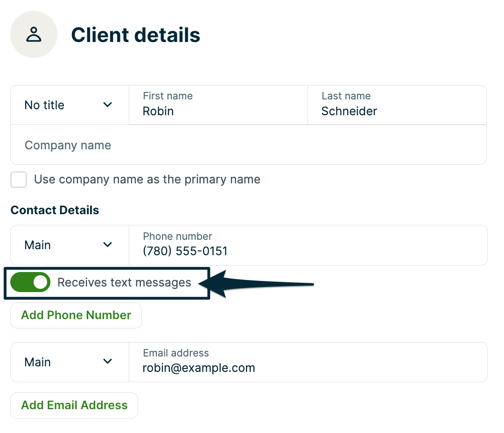The image size is (504, 433).
Task: Expand the Main email type dropdown
Action: (69, 362)
